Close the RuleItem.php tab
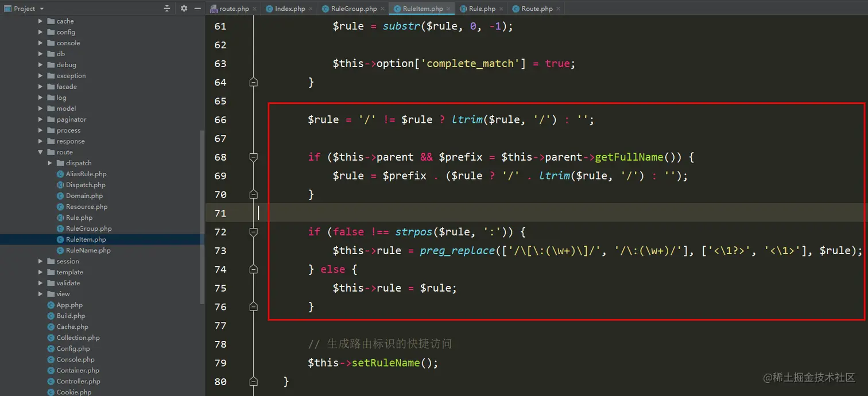The width and height of the screenshot is (868, 396). pyautogui.click(x=448, y=9)
